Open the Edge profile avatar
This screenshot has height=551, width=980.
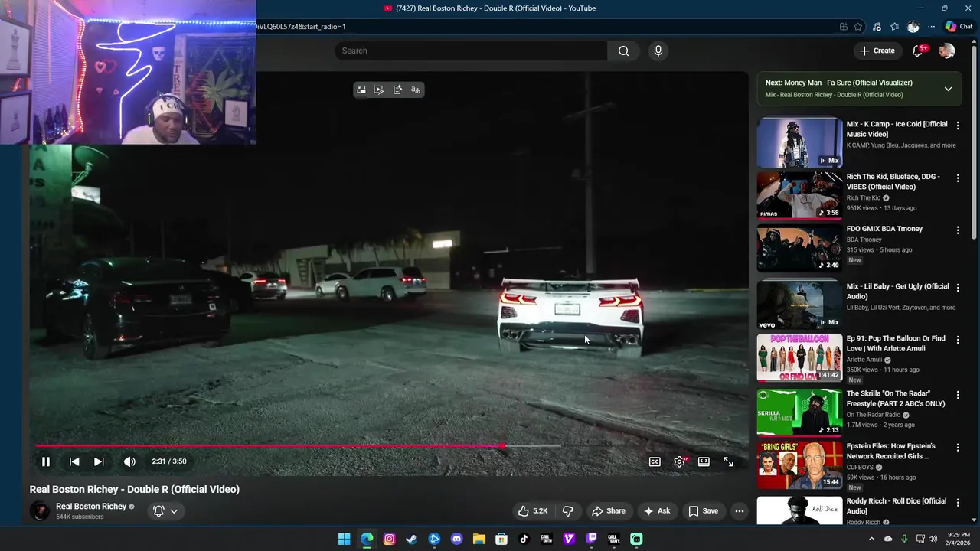pyautogui.click(x=913, y=27)
